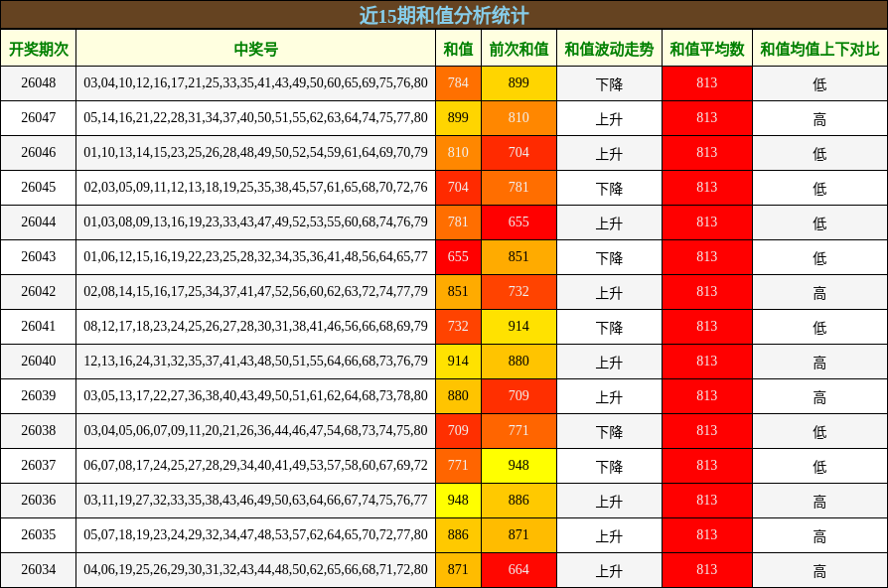Click the red 664 previous sum cell
888x588 pixels.
pos(518,570)
